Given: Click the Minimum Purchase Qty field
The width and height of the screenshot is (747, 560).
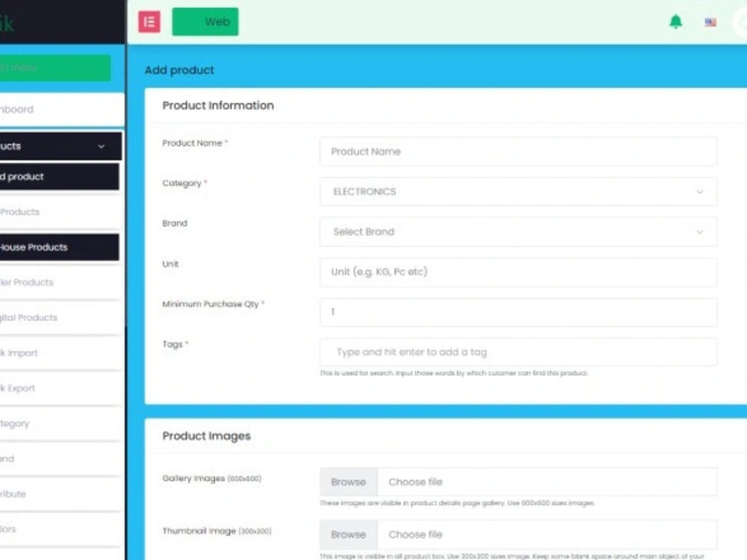Looking at the screenshot, I should (x=518, y=312).
